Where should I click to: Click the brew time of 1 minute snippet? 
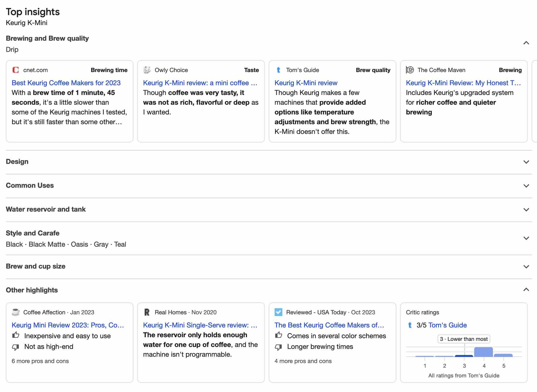pyautogui.click(x=63, y=97)
